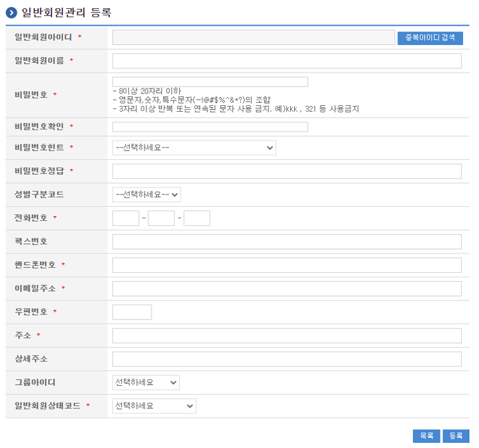Focus the 일반회원이름 text field
This screenshot has width=479, height=448.
(x=286, y=61)
